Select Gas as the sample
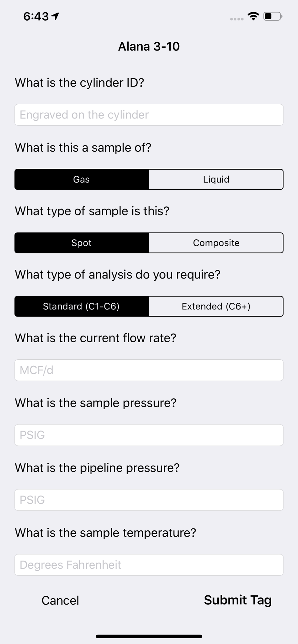The width and height of the screenshot is (298, 644). coord(82,179)
